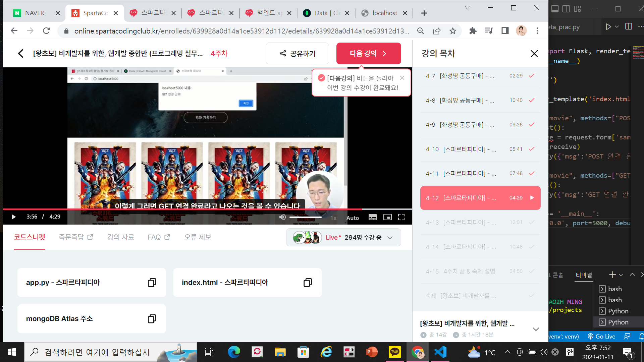Toggle the 4-13 completion checkmark

coord(532,222)
